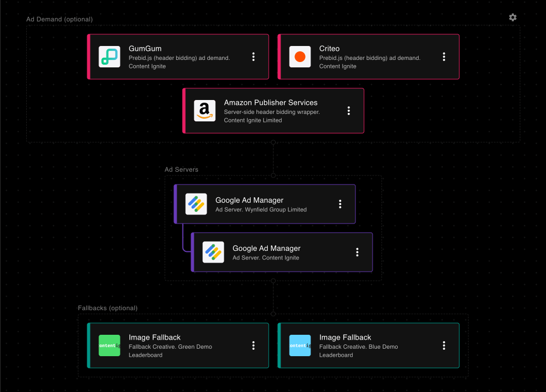This screenshot has height=392, width=546.
Task: Click the Google Ad Manager icon on Wynfield card
Action: (196, 204)
